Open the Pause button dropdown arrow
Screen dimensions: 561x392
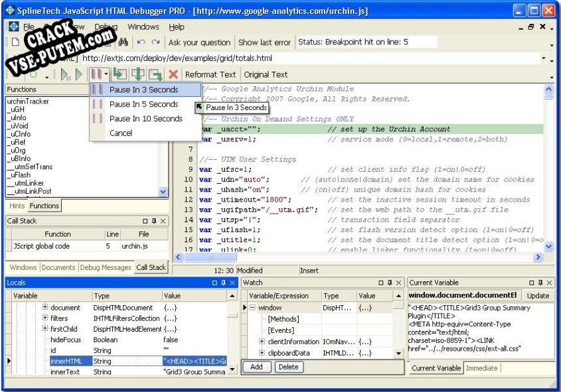point(106,74)
